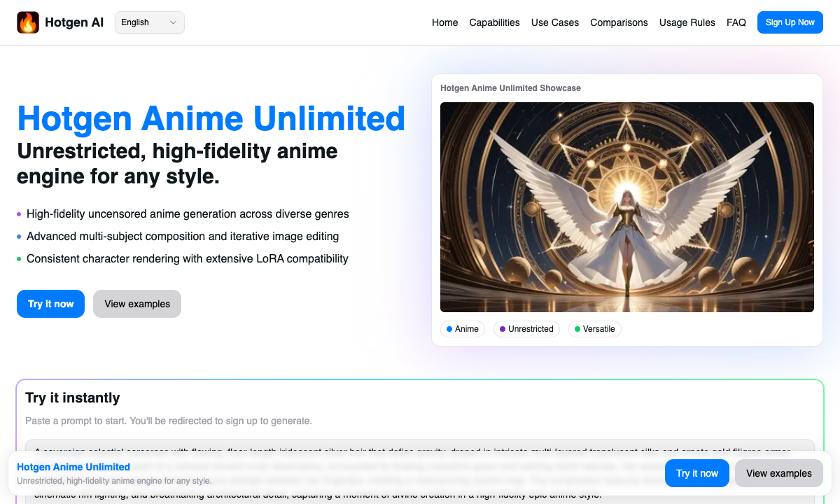Go to the Comparisons section
Viewport: 840px width, 504px height.
619,22
